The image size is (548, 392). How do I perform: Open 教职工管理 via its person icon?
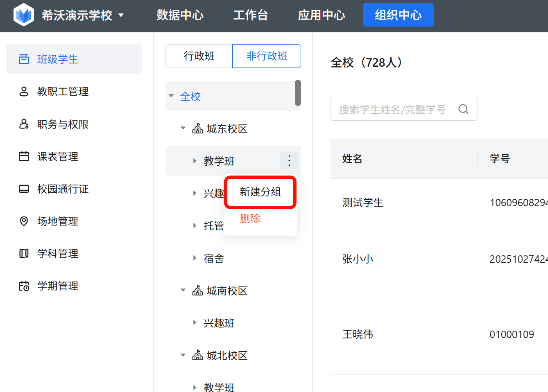(24, 92)
